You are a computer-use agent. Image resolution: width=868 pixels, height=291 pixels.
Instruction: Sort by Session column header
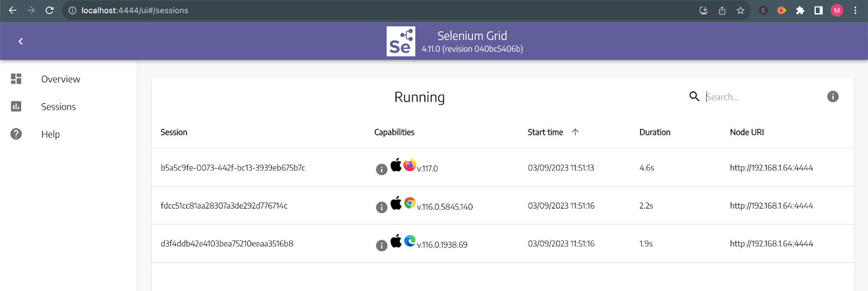[174, 132]
